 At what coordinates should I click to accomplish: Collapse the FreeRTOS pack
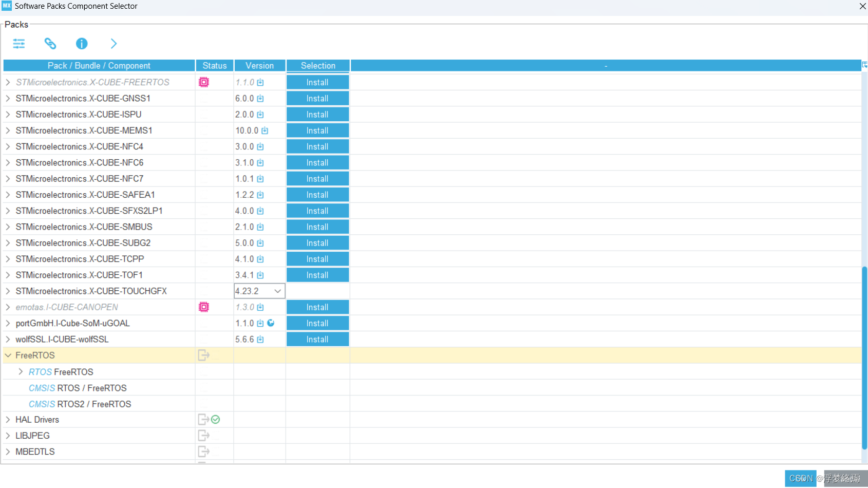pyautogui.click(x=8, y=355)
